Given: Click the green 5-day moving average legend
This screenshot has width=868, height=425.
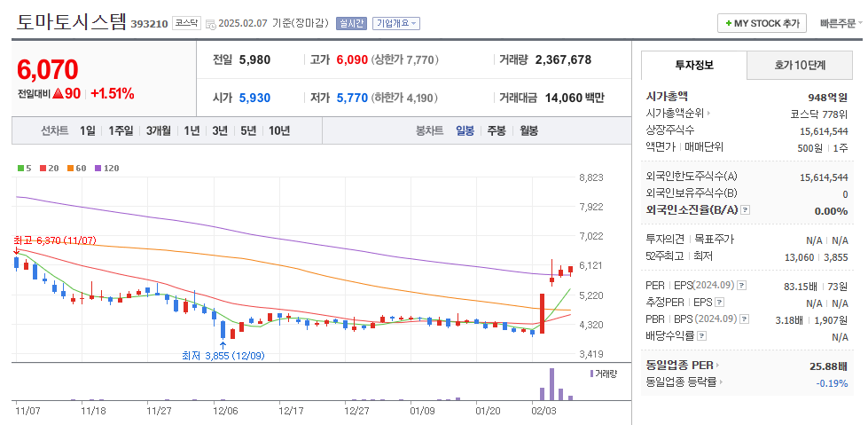Looking at the screenshot, I should (x=24, y=168).
